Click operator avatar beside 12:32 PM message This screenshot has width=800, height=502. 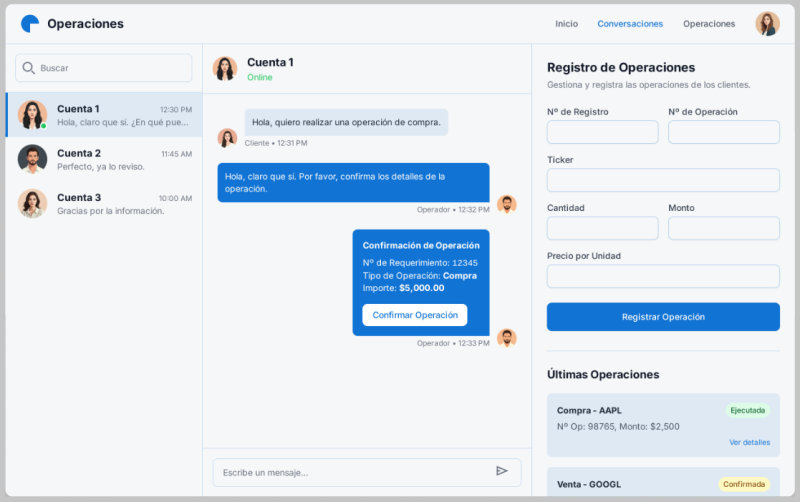[x=507, y=204]
